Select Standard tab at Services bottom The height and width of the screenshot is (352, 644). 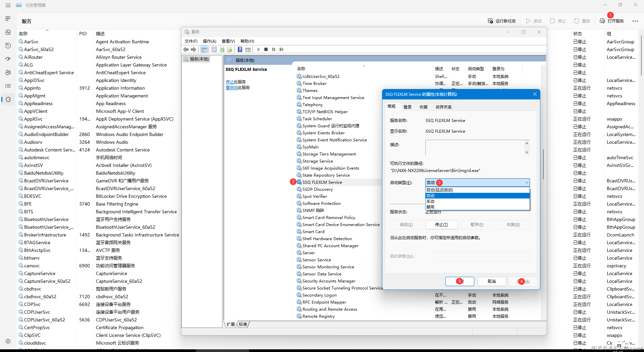point(243,324)
